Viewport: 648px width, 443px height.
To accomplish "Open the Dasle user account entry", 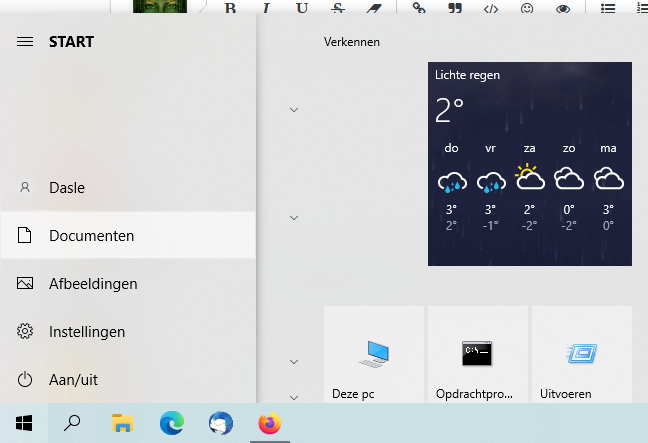I will 128,188.
